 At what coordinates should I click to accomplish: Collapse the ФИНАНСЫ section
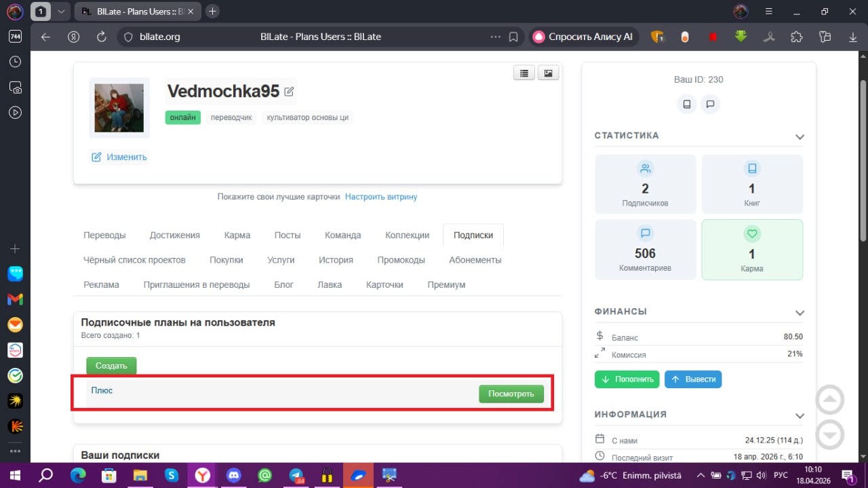pos(800,313)
